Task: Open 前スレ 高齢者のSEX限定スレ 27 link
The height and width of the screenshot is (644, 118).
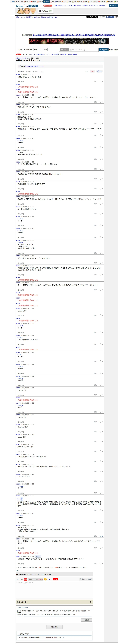Action: (35, 67)
